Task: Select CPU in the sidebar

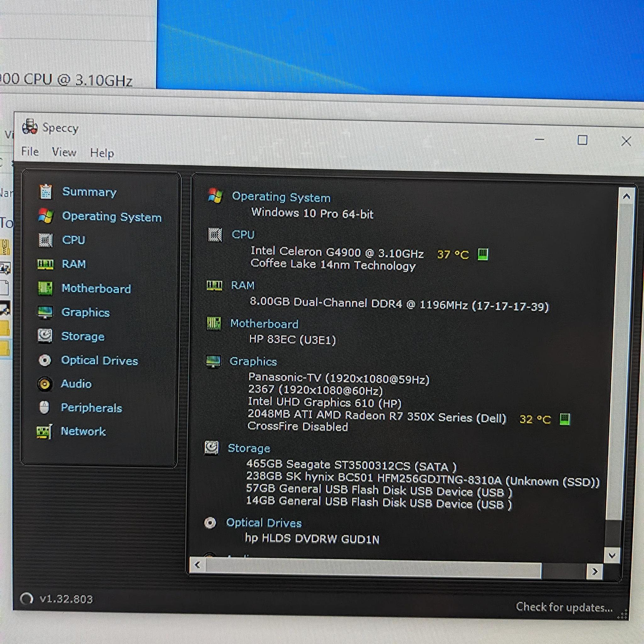Action: (74, 240)
